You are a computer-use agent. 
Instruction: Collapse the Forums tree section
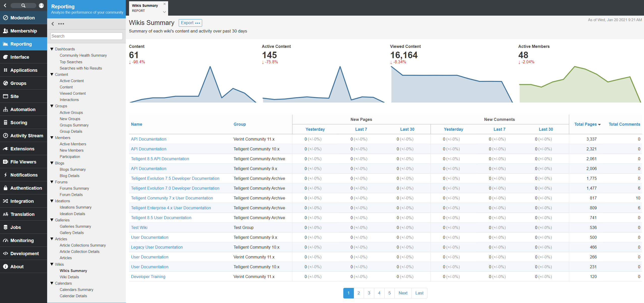click(52, 182)
